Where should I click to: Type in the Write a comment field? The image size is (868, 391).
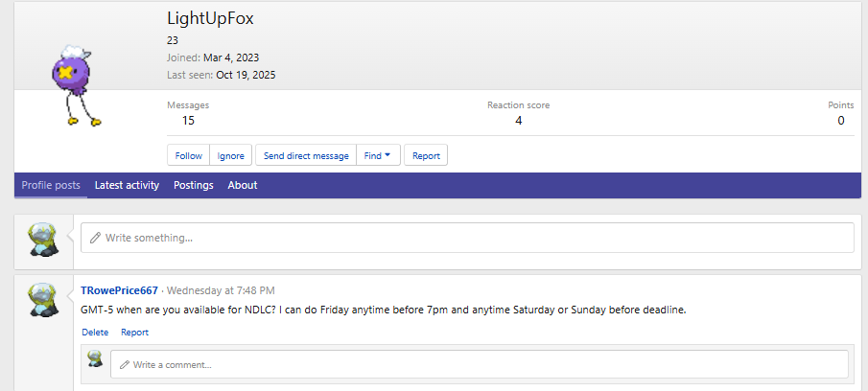480,364
